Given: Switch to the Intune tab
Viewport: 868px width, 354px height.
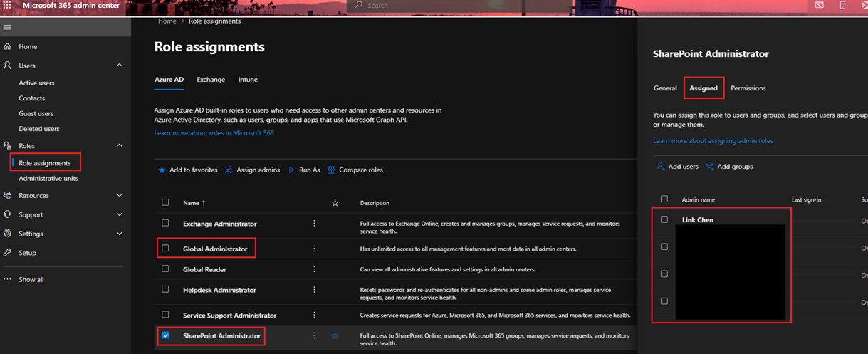Looking at the screenshot, I should pos(248,80).
